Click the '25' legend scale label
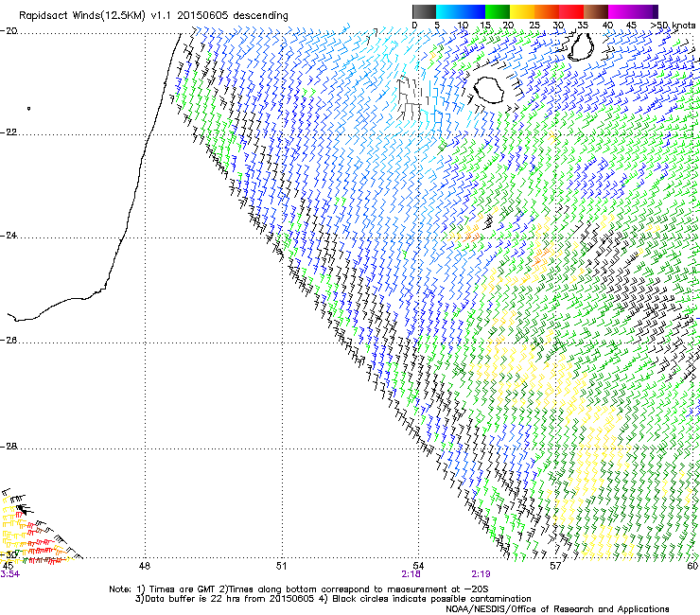The width and height of the screenshot is (700, 615). [x=534, y=26]
